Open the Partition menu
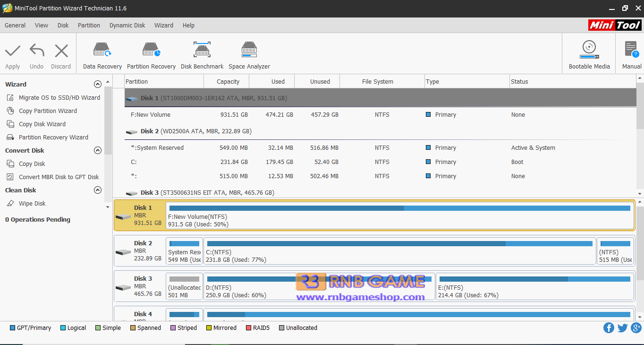644x345 pixels. coord(89,26)
